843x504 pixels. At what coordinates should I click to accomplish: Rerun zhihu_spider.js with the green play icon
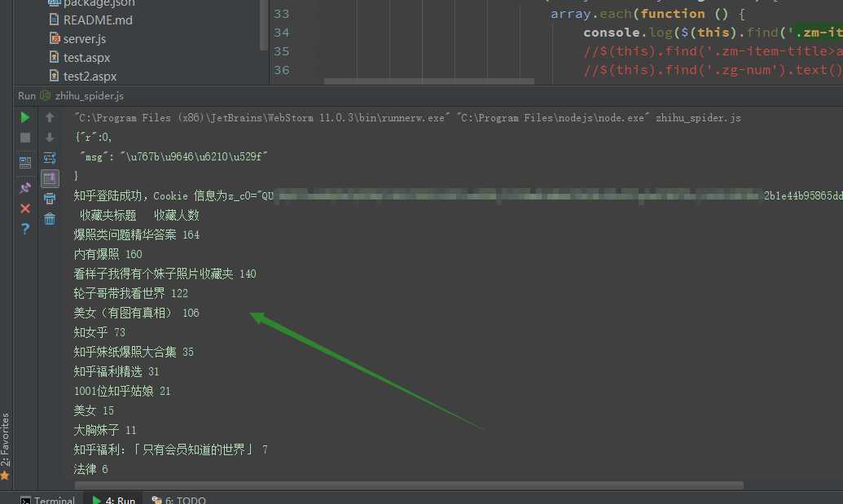pyautogui.click(x=24, y=118)
